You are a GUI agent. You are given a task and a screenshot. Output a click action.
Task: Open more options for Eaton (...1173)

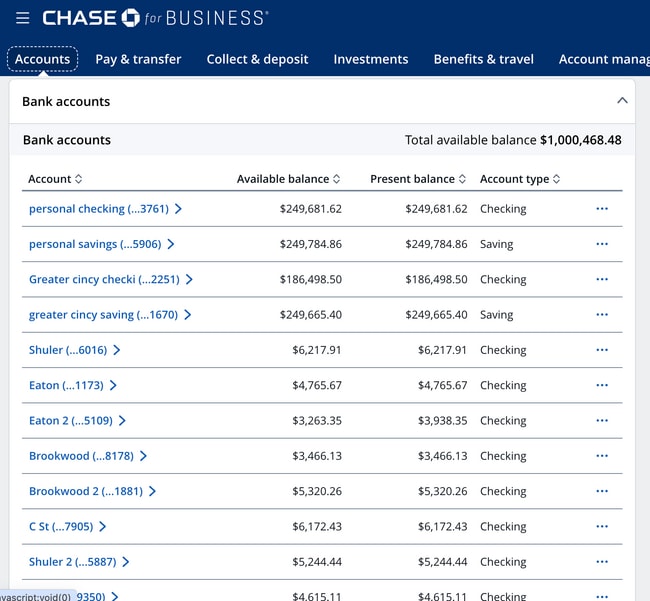coord(602,385)
